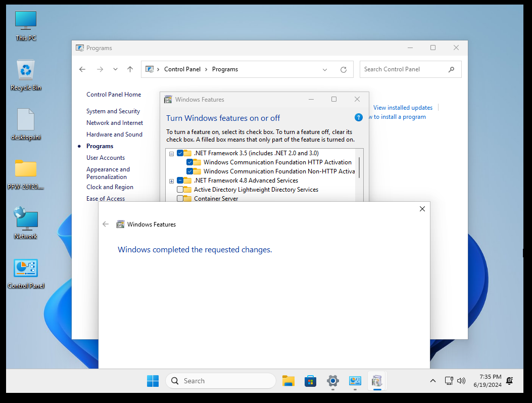The width and height of the screenshot is (532, 403).
Task: Select Windows Communication Foundation HTTP Activation row
Action: tap(277, 162)
